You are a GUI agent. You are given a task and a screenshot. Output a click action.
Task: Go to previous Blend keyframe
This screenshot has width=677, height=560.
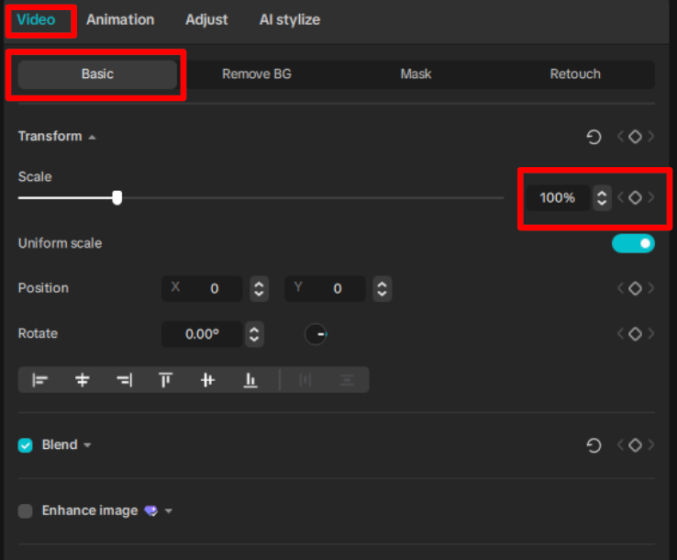pos(620,445)
